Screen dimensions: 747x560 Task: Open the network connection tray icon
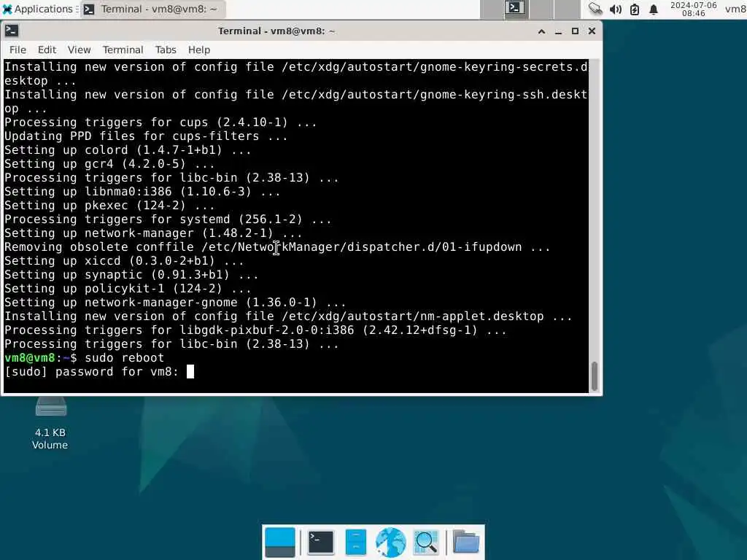[x=595, y=9]
